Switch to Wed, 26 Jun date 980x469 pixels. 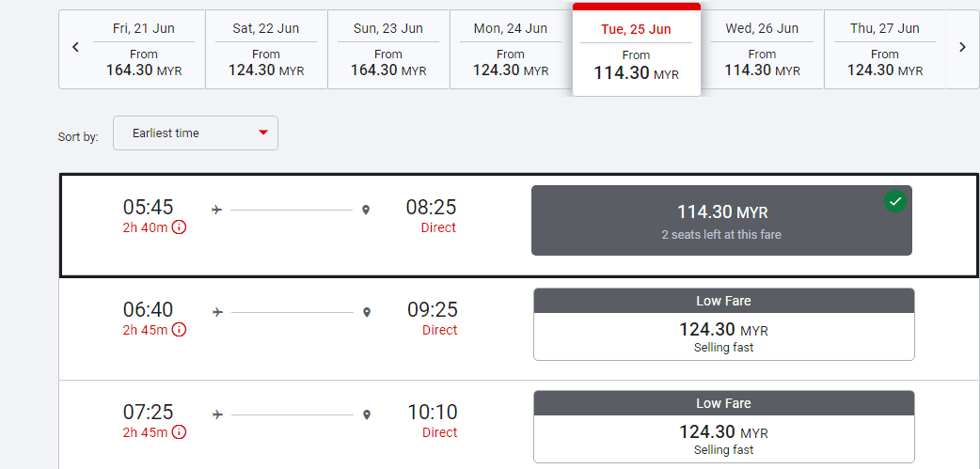(762, 50)
